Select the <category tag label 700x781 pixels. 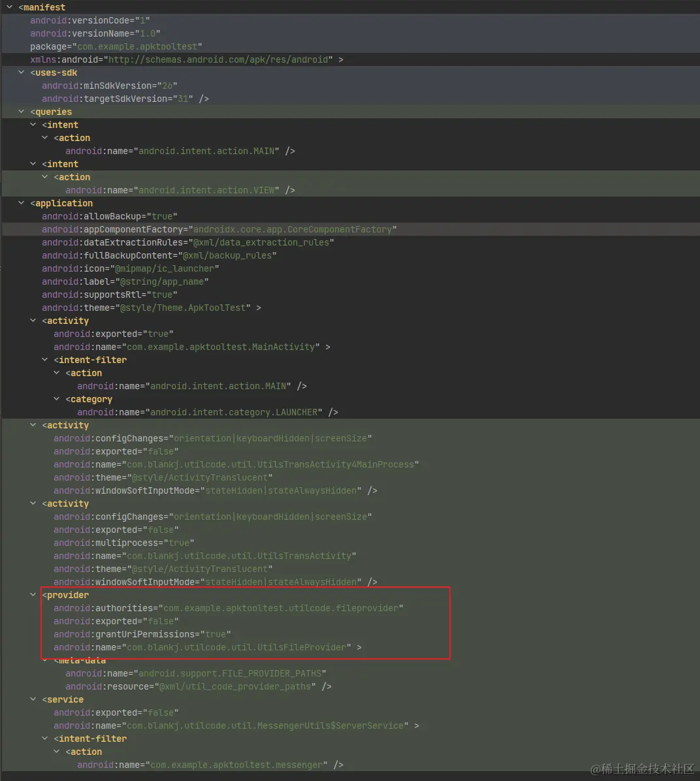tap(89, 400)
